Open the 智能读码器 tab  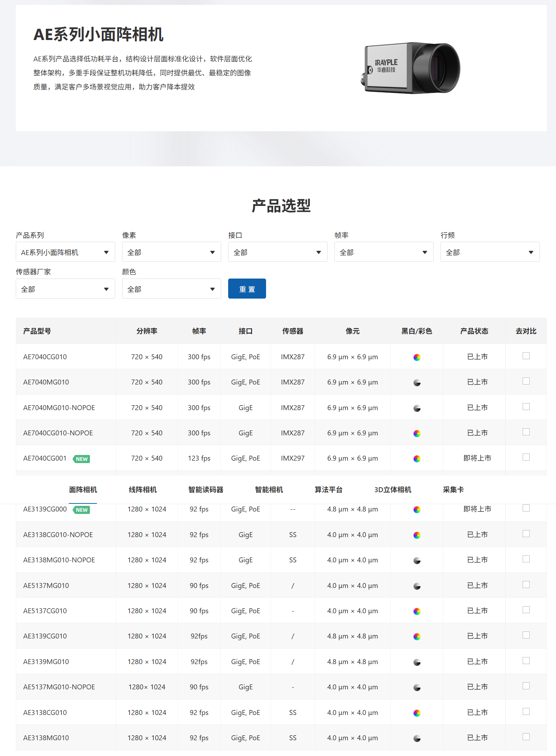point(206,490)
